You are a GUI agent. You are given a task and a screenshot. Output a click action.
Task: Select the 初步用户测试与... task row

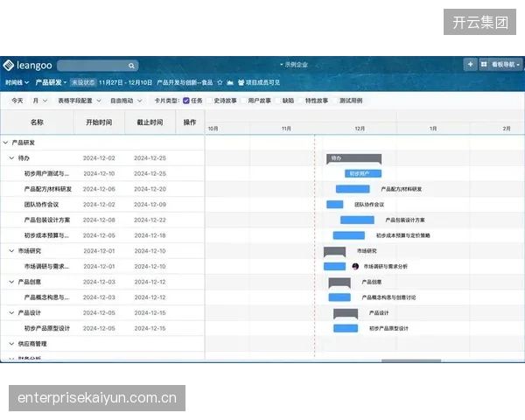tap(102, 173)
